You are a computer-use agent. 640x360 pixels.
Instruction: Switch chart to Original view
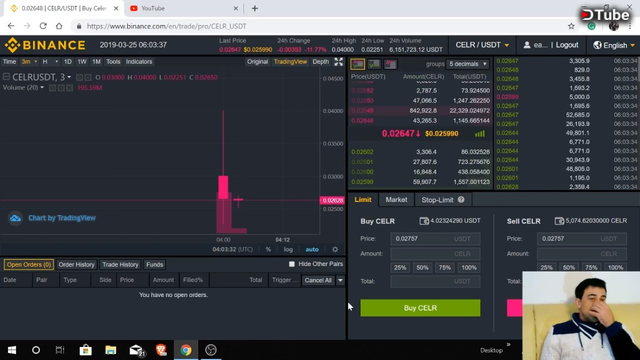click(x=257, y=62)
